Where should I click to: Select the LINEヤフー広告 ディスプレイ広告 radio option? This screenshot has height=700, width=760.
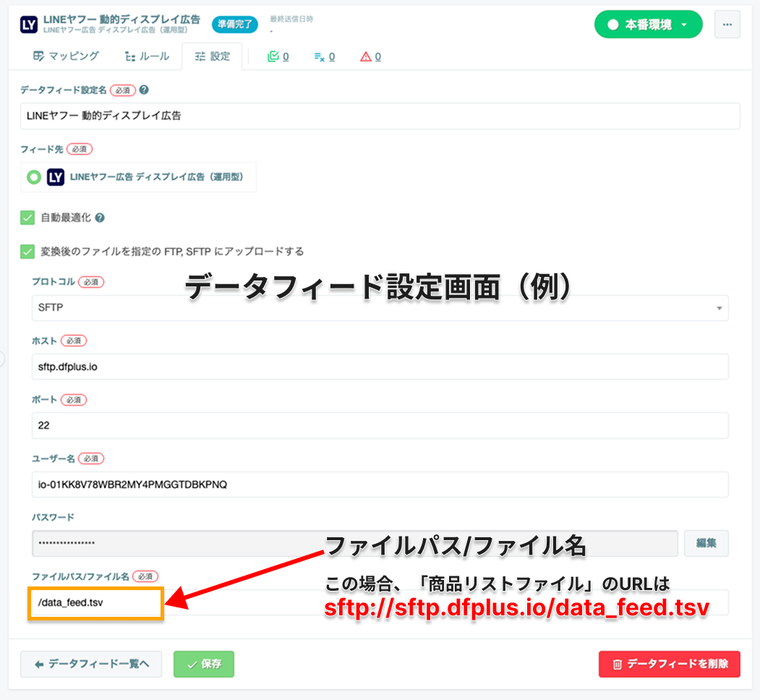[x=33, y=177]
